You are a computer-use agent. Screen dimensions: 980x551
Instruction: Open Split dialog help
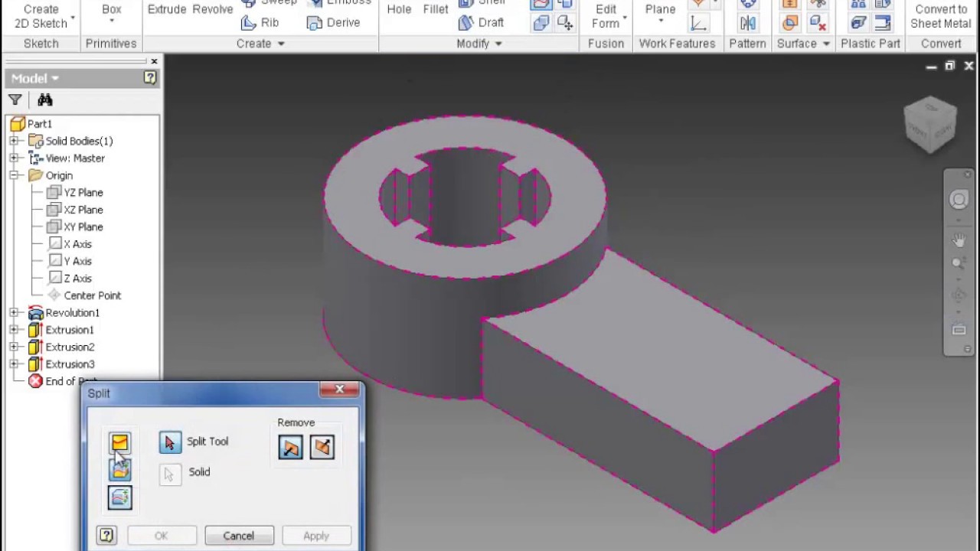106,535
